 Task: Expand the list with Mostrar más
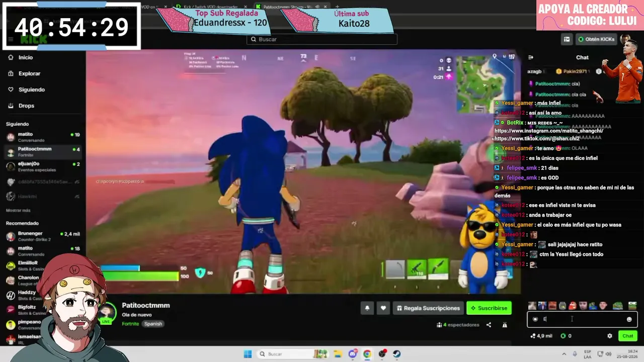tap(18, 210)
